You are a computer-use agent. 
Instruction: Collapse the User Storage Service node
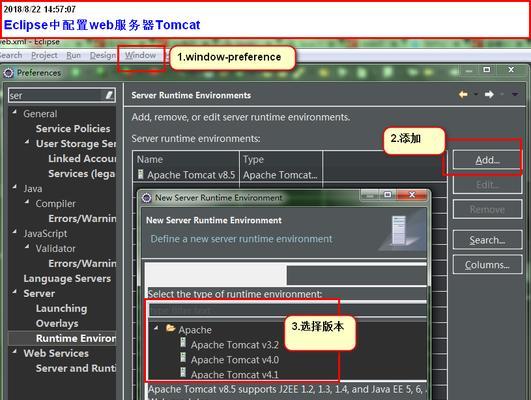click(x=27, y=142)
